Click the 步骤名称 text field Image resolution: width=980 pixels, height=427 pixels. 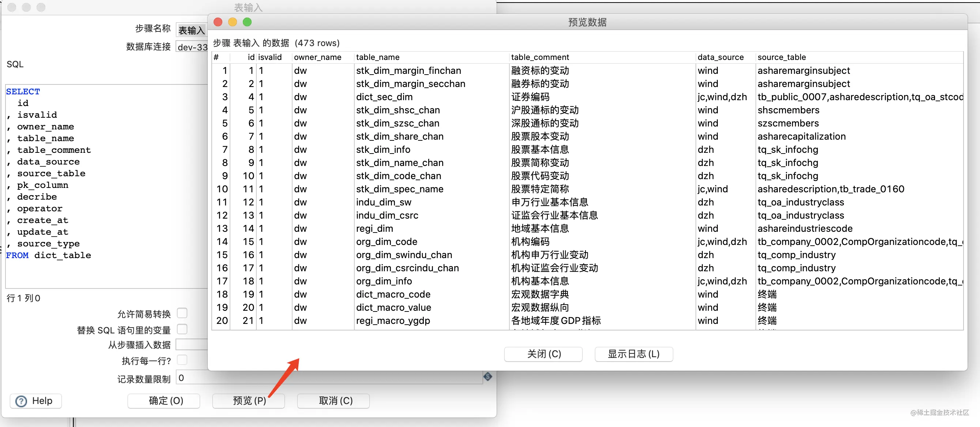point(192,29)
